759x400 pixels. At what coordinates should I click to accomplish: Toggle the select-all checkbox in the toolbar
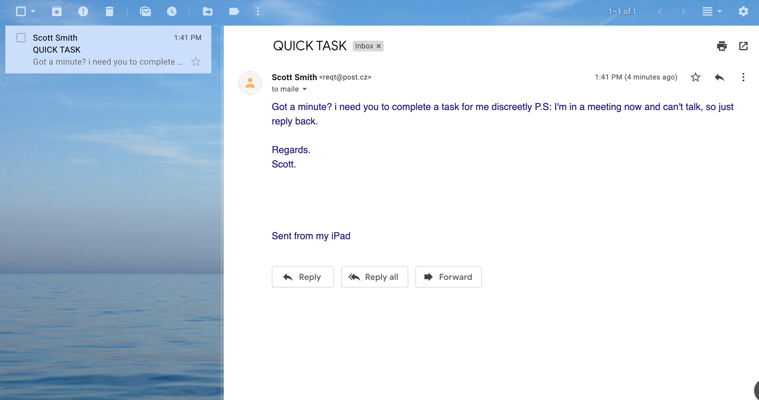tap(20, 11)
